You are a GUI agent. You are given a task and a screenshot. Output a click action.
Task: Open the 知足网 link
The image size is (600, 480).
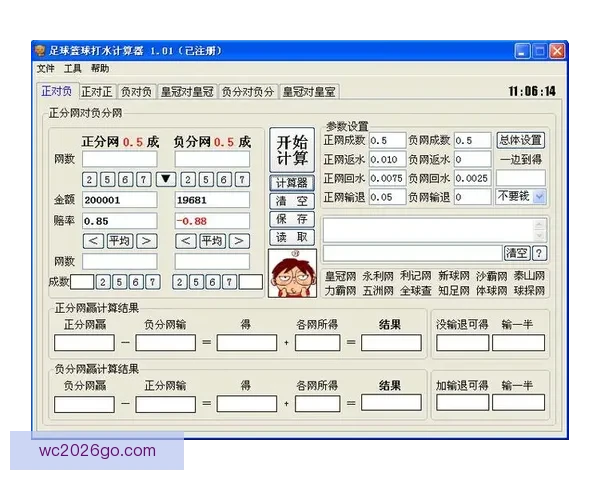tap(454, 291)
